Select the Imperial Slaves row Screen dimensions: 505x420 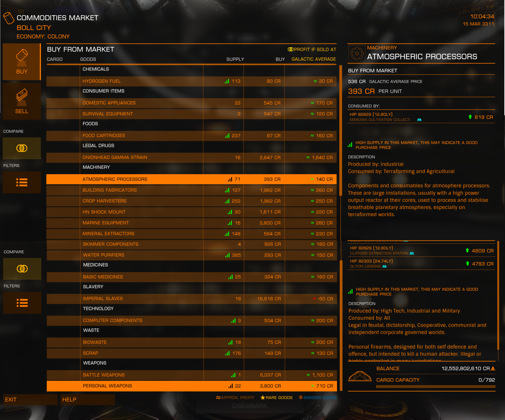click(x=192, y=299)
